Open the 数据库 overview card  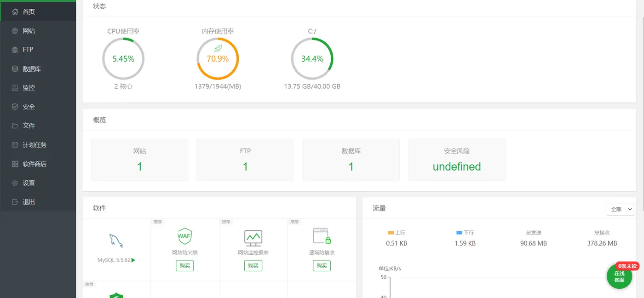coord(351,160)
